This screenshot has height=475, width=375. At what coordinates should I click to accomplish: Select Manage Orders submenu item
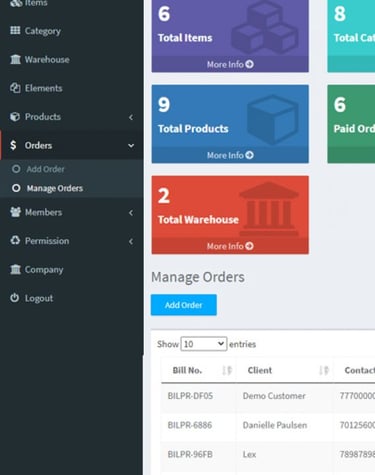tap(72, 188)
